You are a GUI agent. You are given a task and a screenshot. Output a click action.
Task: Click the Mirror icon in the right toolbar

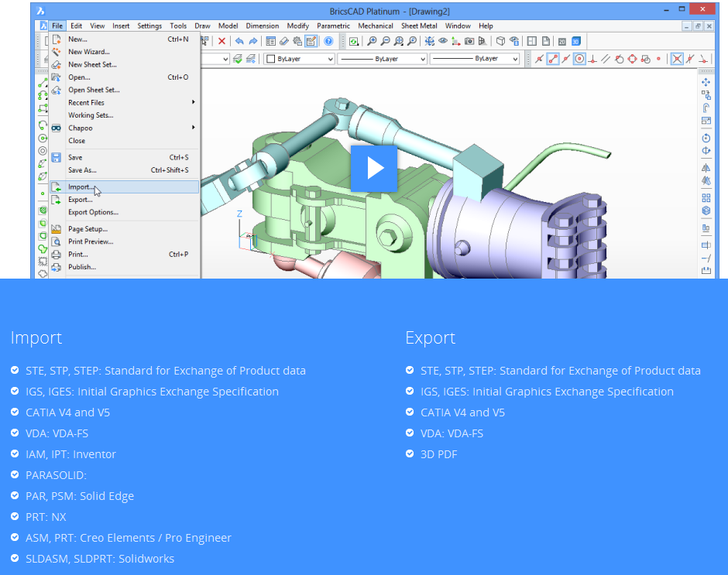point(706,168)
